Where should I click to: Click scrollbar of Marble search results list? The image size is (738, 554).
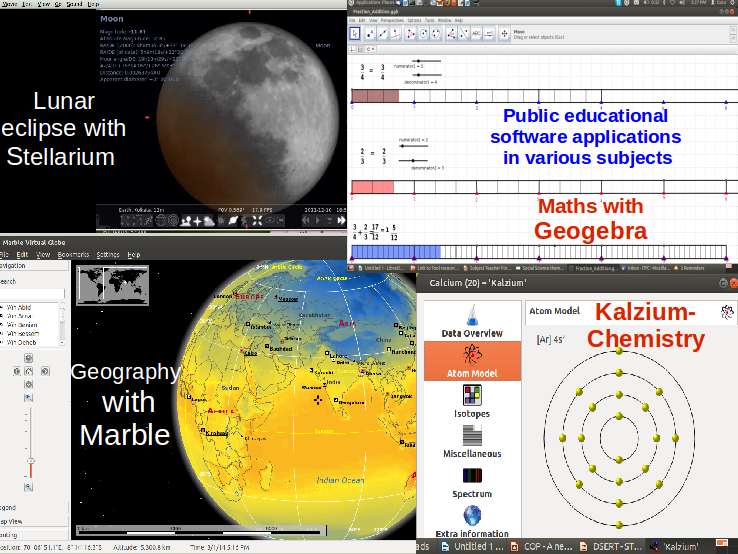pyautogui.click(x=63, y=325)
